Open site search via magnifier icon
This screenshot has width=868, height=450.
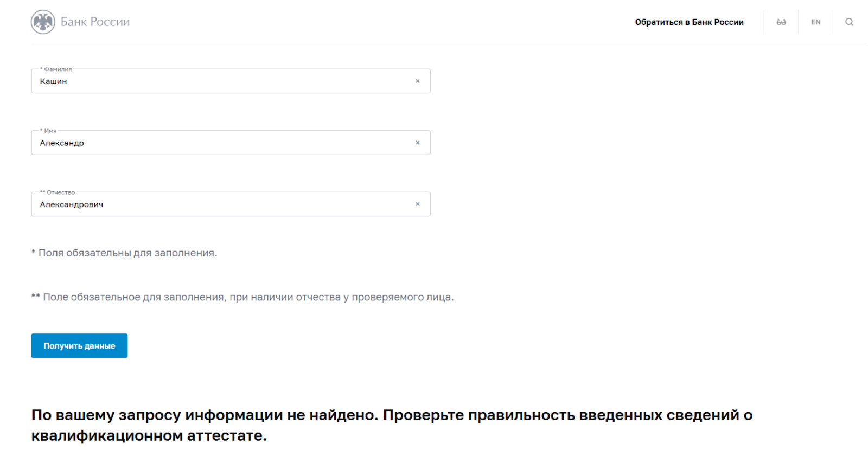click(x=849, y=22)
